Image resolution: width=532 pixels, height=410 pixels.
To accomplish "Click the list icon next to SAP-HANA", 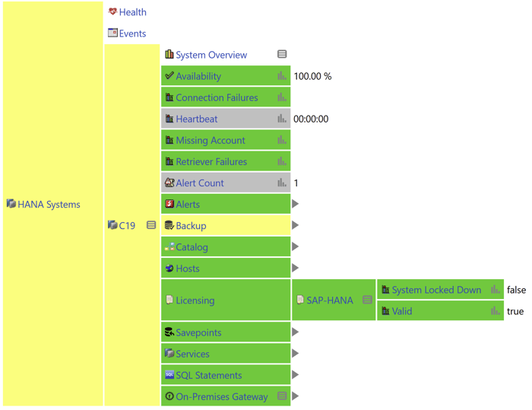I will point(367,300).
